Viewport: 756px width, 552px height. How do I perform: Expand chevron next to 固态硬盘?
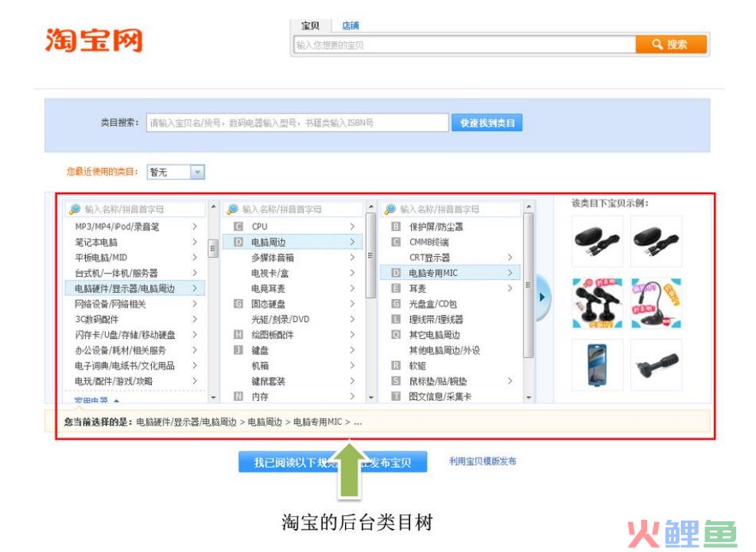353,304
